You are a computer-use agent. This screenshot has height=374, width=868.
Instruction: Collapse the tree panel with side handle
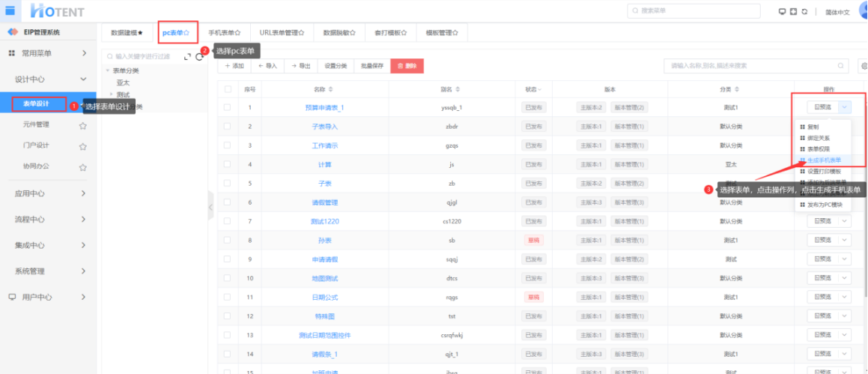(x=210, y=207)
